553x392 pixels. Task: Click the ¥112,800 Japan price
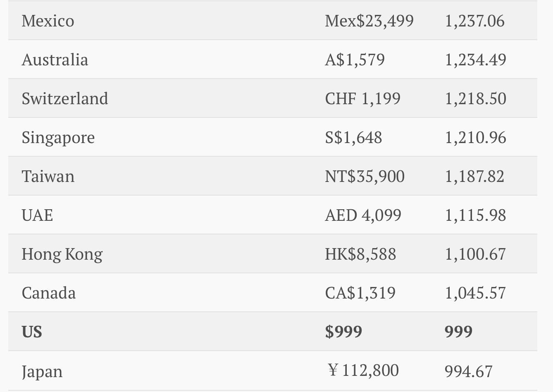click(363, 370)
